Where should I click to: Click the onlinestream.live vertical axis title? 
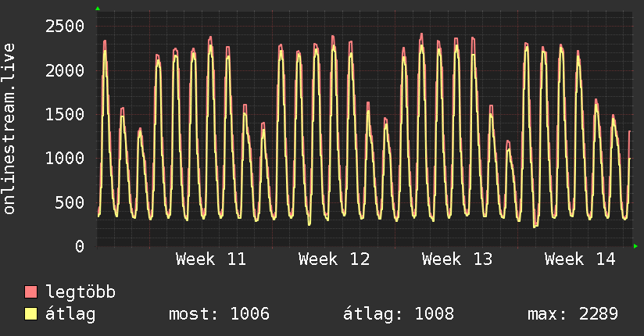[x=9, y=129]
